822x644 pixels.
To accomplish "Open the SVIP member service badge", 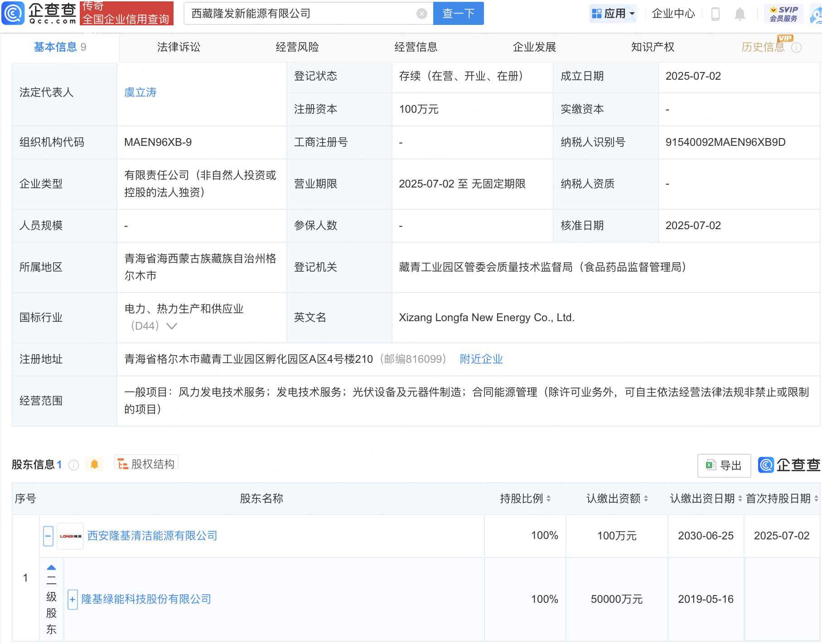I will (783, 14).
